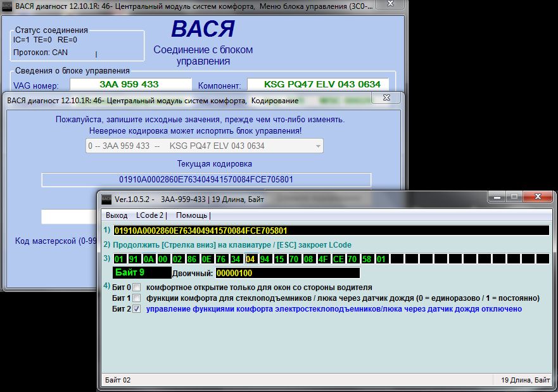558x392 pixels.
Task: Select the highlighted byte cell 04
Action: (251, 259)
